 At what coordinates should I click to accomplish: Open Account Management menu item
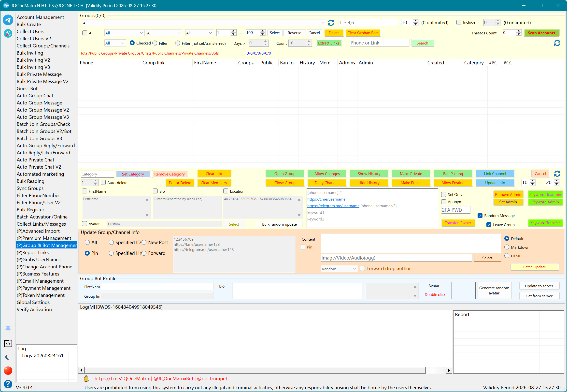[40, 17]
